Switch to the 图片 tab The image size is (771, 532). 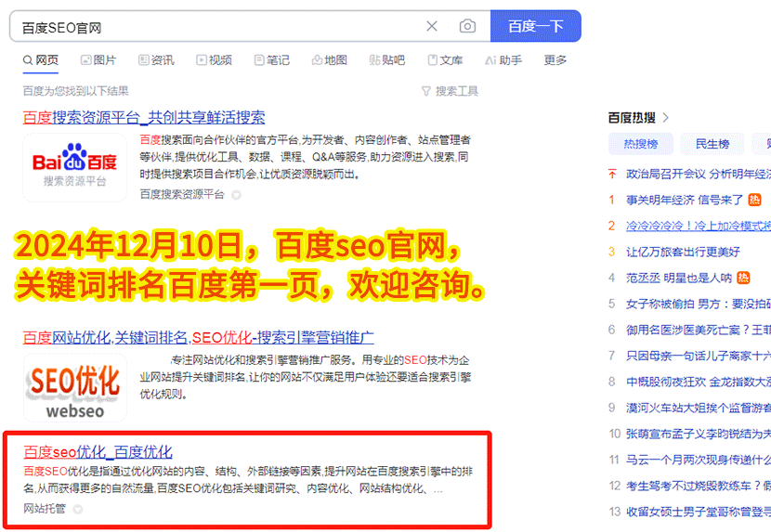[98, 60]
